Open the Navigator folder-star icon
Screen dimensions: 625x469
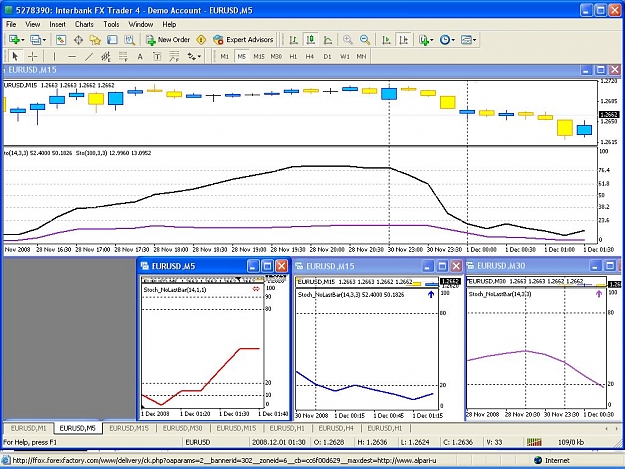pos(95,40)
